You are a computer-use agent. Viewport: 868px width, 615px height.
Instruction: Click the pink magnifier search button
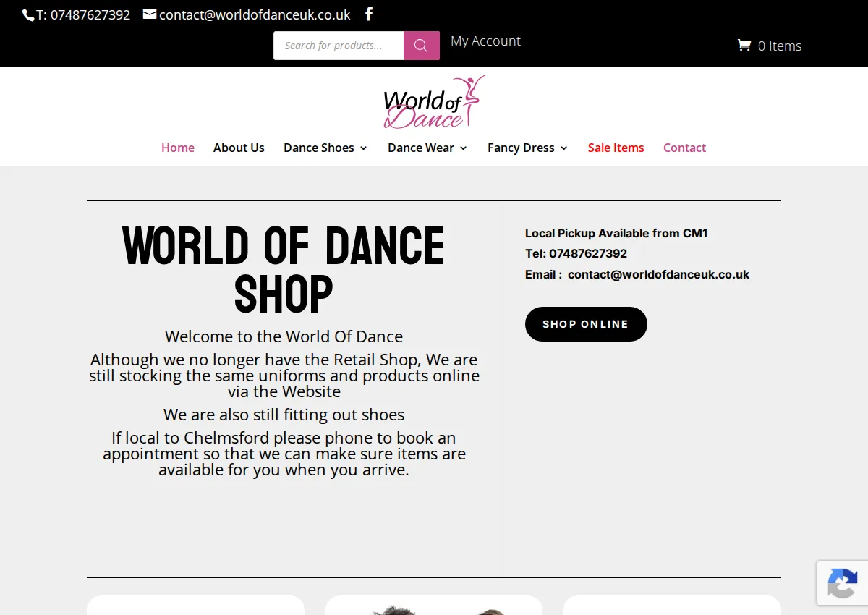pyautogui.click(x=421, y=46)
